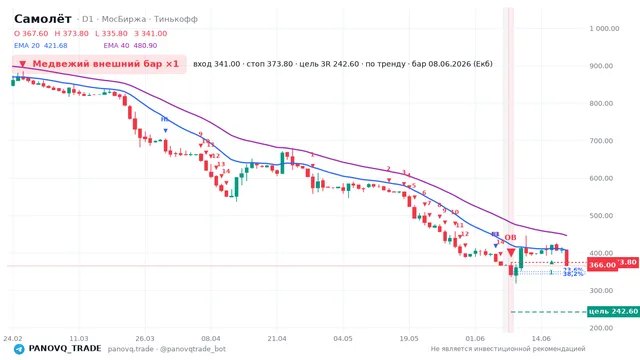Click the '200.00' price axis label
The width and height of the screenshot is (640, 360).
tap(601, 328)
